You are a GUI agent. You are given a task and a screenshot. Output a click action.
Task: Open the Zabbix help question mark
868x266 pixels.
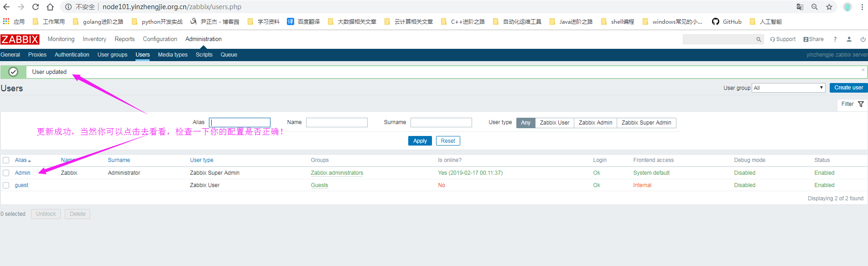click(x=835, y=39)
